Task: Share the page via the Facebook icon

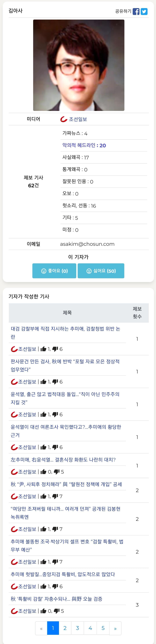Action: tap(136, 11)
